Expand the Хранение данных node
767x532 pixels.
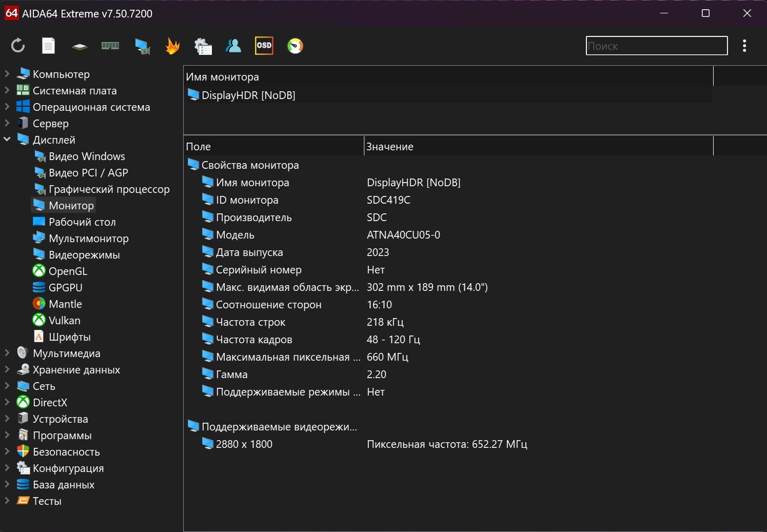click(7, 369)
